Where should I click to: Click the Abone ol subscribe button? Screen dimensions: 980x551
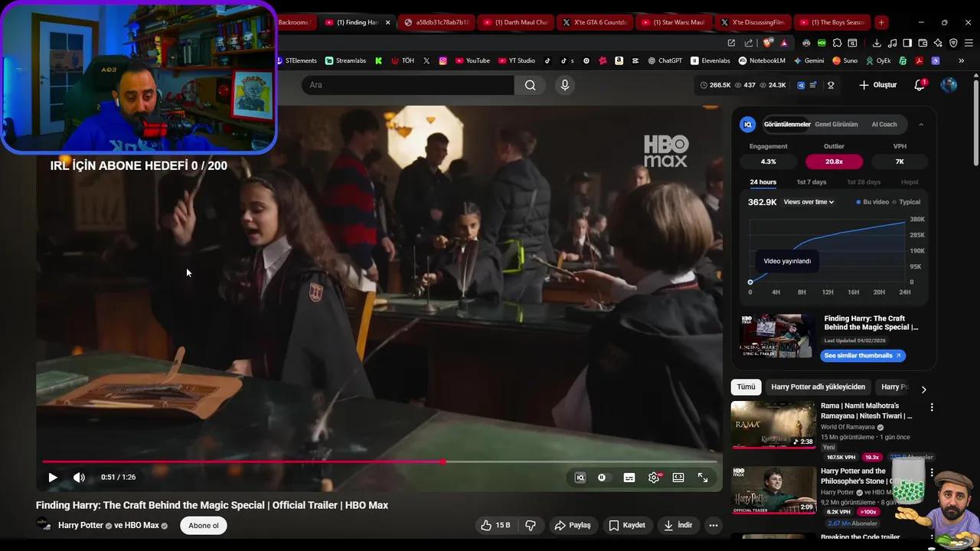pos(203,525)
